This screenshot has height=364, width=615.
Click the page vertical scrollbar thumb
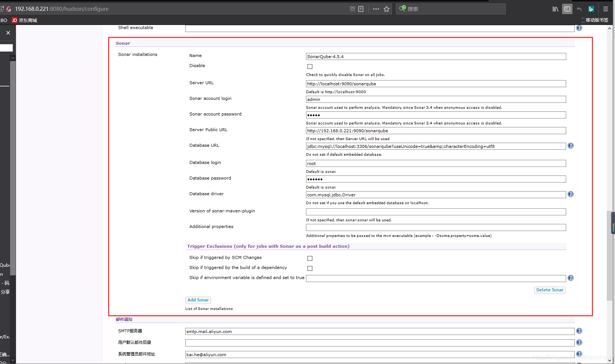click(609, 256)
